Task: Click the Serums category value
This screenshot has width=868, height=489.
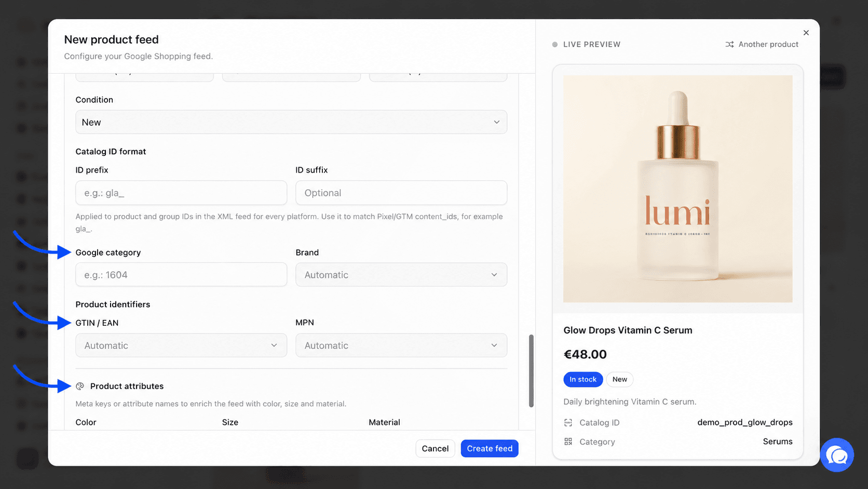Action: point(777,442)
